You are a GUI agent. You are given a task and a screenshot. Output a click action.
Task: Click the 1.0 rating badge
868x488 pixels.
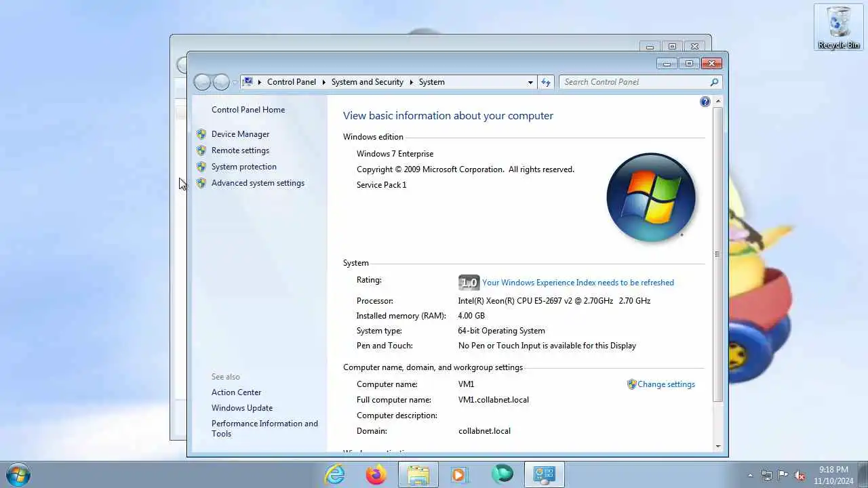tap(469, 283)
